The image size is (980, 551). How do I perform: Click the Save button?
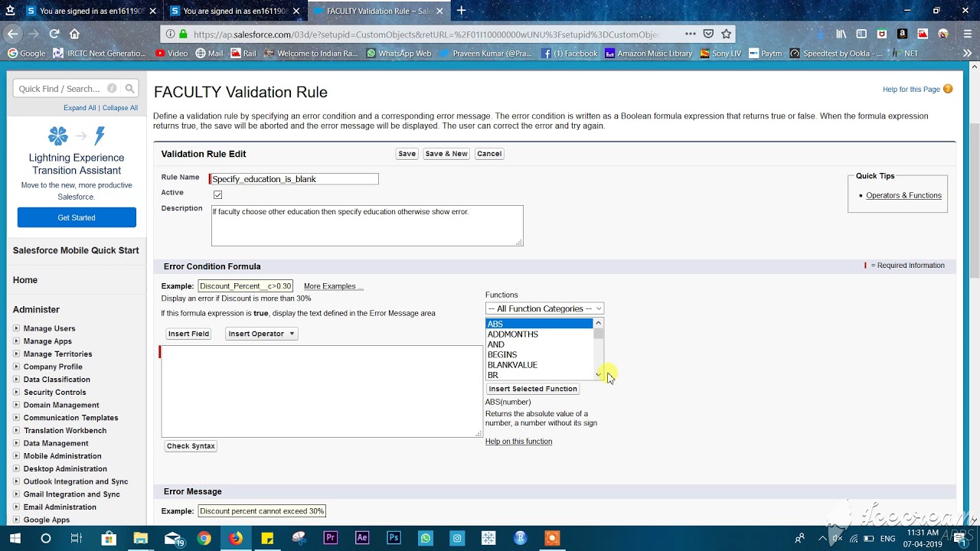tap(407, 154)
